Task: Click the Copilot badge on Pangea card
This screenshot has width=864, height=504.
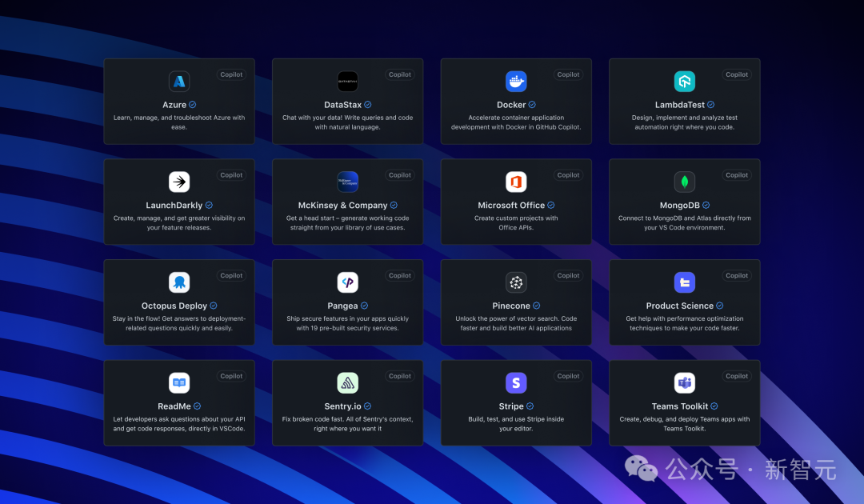Action: tap(399, 275)
